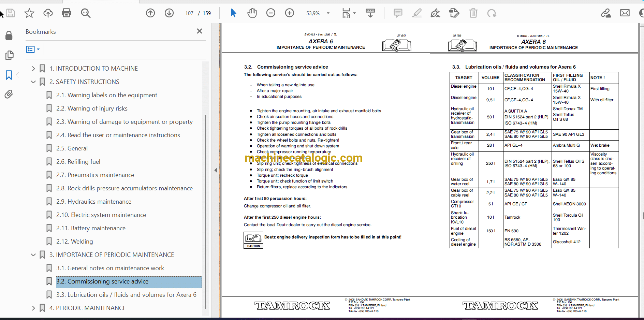Upload the file to the cloud
Screen dimensions: 644x320
48,13
